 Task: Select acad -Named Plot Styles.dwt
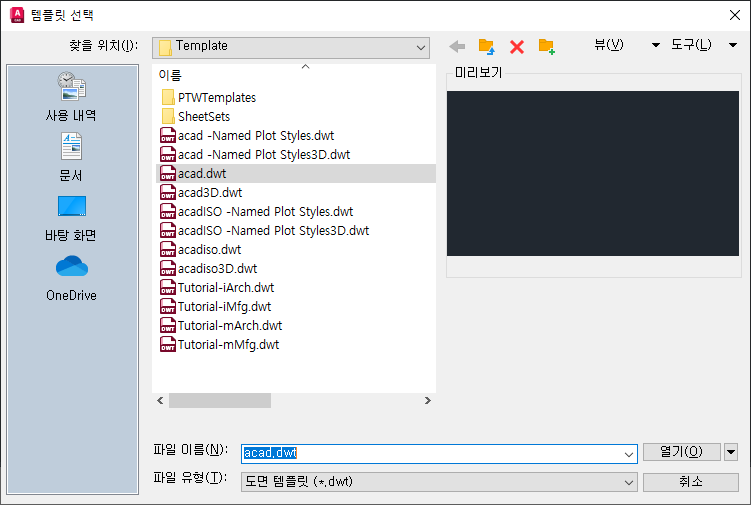coord(256,136)
